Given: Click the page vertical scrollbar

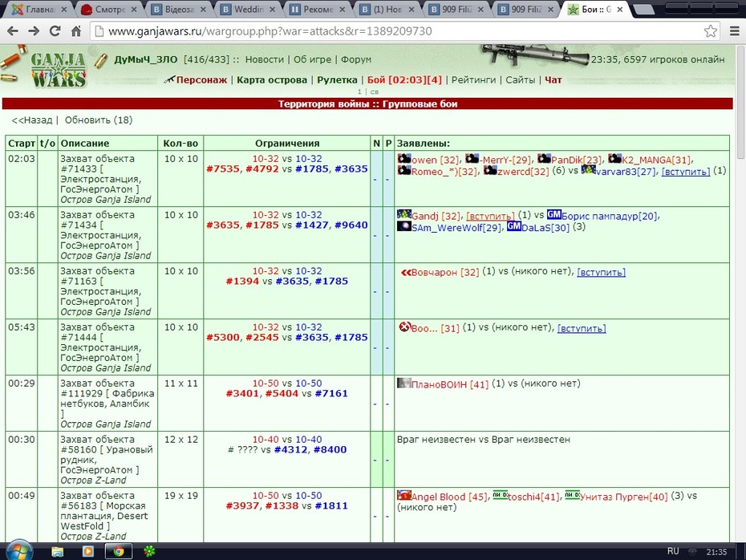Looking at the screenshot, I should (740, 293).
